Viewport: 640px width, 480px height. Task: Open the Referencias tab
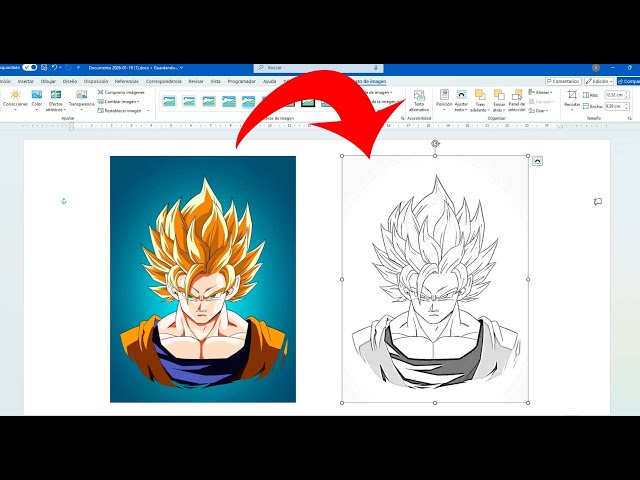click(127, 81)
